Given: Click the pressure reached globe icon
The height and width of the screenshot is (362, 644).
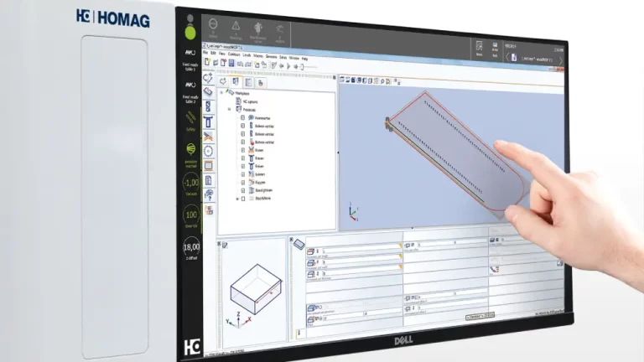Looking at the screenshot, I should 190,149.
